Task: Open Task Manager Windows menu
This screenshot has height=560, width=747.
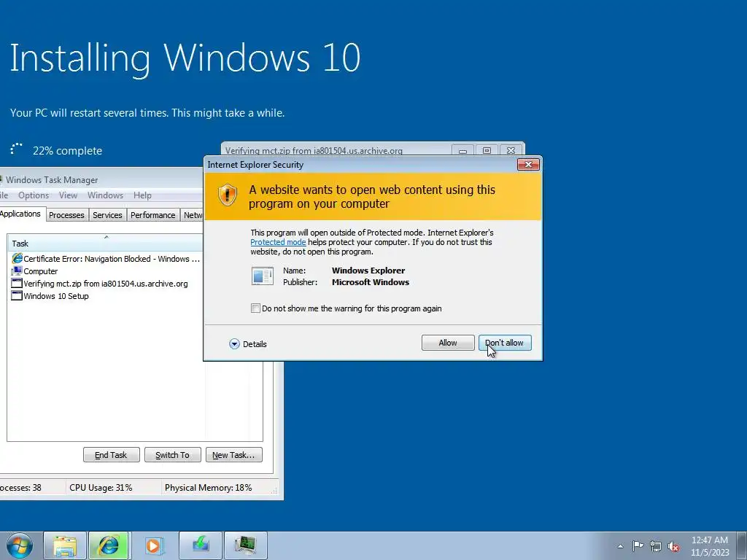Action: pos(105,195)
